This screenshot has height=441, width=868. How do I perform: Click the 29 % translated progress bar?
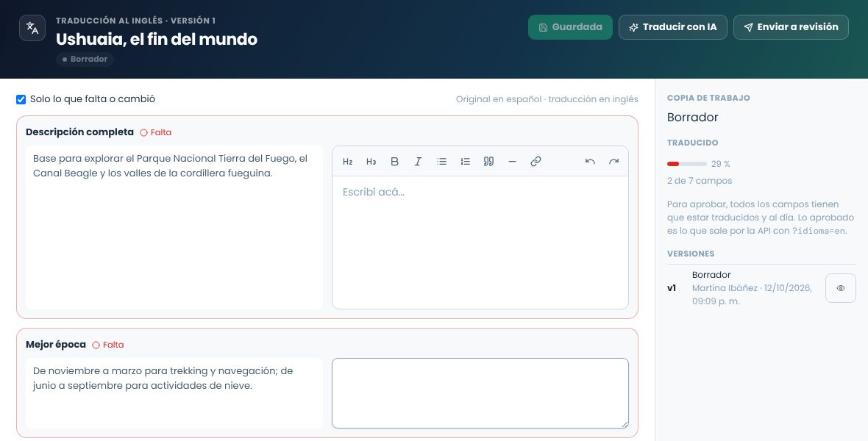[687, 165]
